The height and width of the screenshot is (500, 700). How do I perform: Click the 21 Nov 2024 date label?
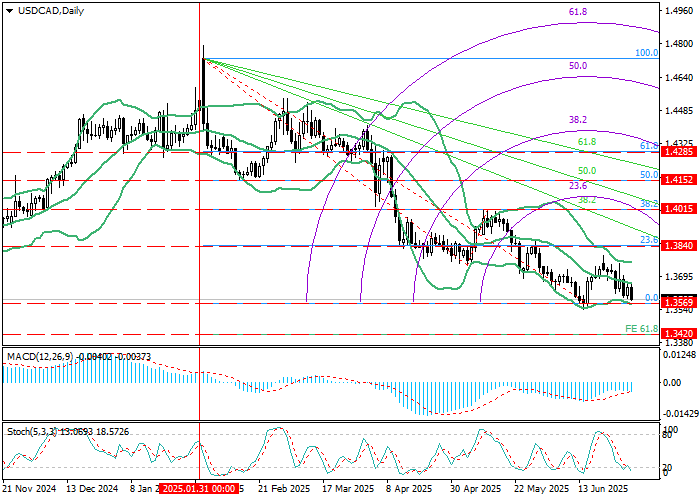tap(29, 489)
